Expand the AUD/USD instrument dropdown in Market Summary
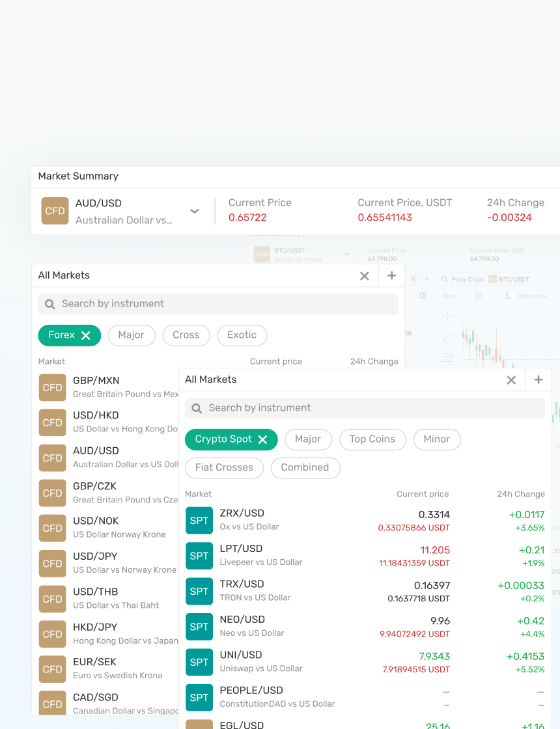The height and width of the screenshot is (729, 560). click(195, 211)
